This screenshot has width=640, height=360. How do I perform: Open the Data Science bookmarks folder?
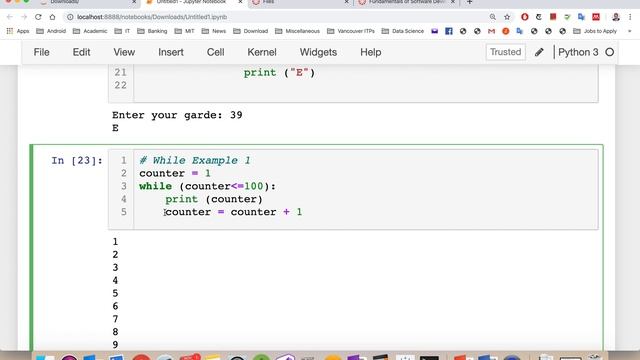tap(403, 31)
